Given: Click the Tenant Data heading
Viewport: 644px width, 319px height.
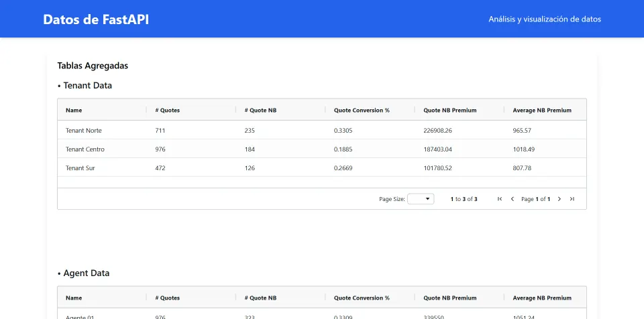Looking at the screenshot, I should [x=87, y=85].
